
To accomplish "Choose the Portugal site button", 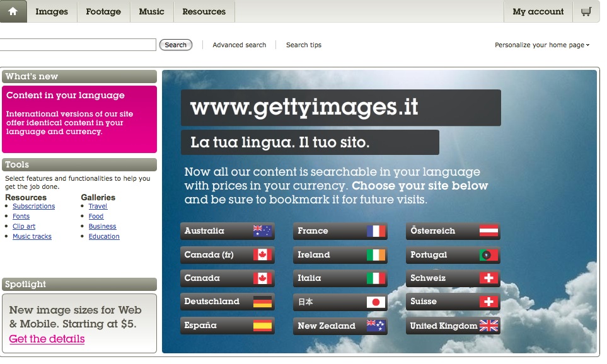I will point(453,255).
